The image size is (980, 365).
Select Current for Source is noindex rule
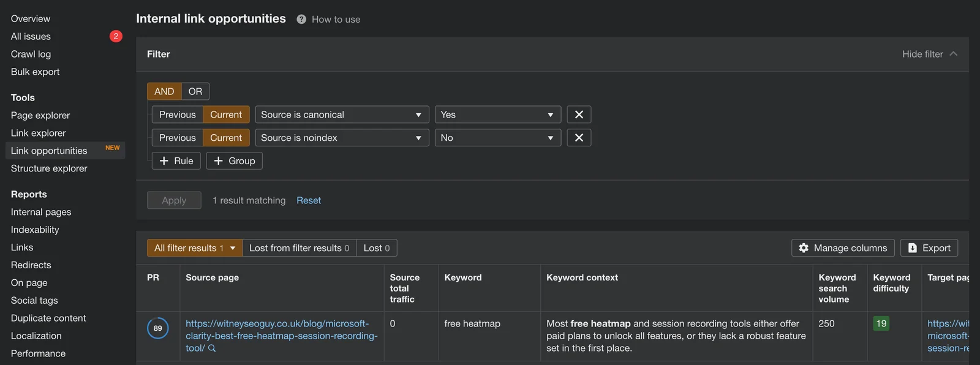pos(226,138)
